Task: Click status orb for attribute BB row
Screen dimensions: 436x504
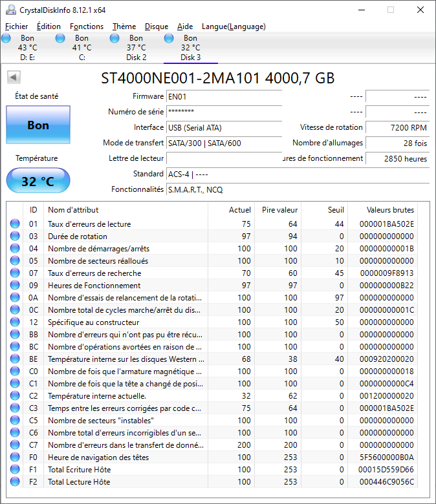Action: (x=15, y=334)
